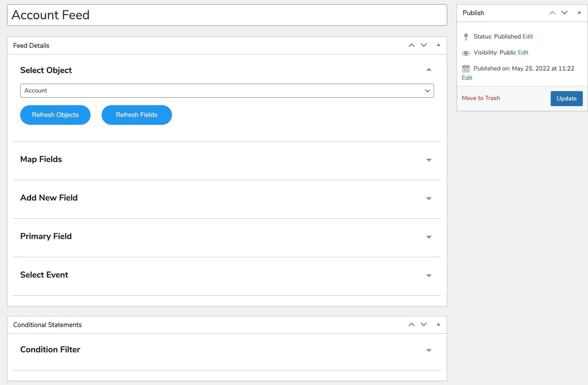Collapse the Select Object section

pyautogui.click(x=428, y=70)
